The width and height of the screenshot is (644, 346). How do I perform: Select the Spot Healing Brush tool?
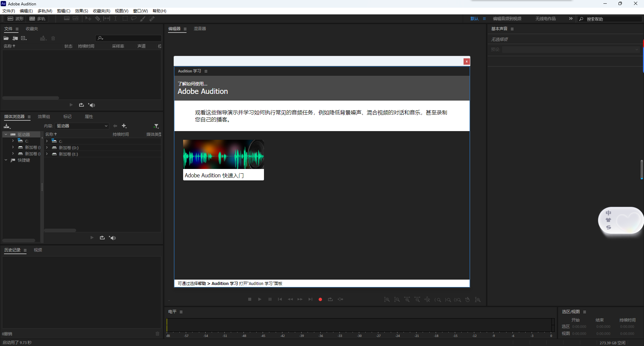pyautogui.click(x=152, y=18)
